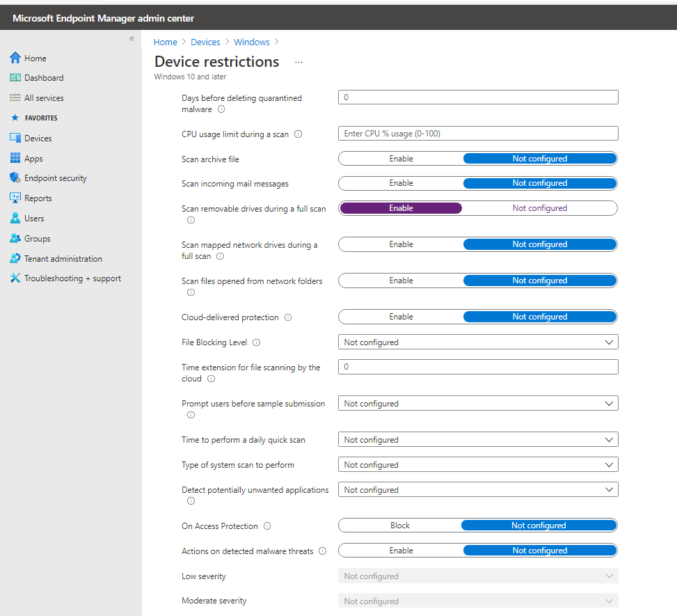Screen dimensions: 677x616
Task: Click the Windows breadcrumb link
Action: (251, 42)
